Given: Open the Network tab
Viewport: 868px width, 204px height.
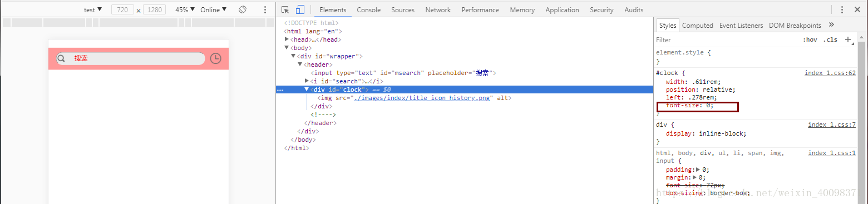Looking at the screenshot, I should (438, 10).
